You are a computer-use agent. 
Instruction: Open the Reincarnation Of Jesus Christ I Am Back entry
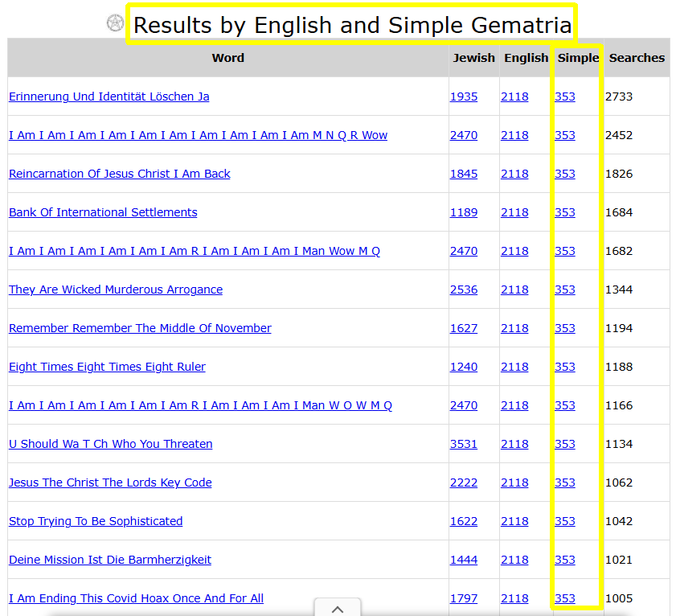point(119,174)
